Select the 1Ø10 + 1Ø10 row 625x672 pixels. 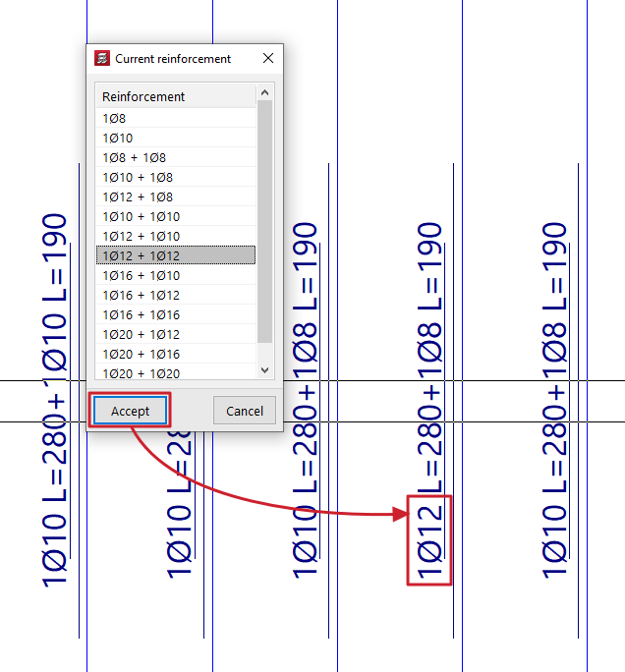click(x=176, y=216)
